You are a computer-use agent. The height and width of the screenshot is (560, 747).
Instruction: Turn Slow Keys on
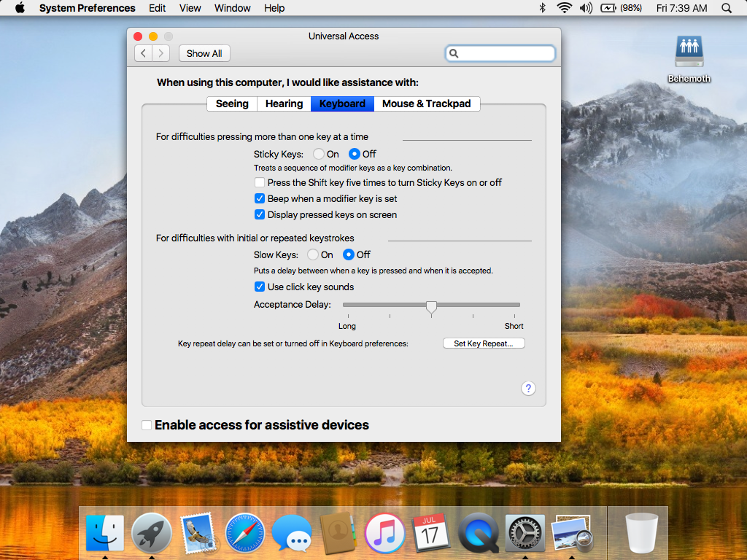pos(313,254)
